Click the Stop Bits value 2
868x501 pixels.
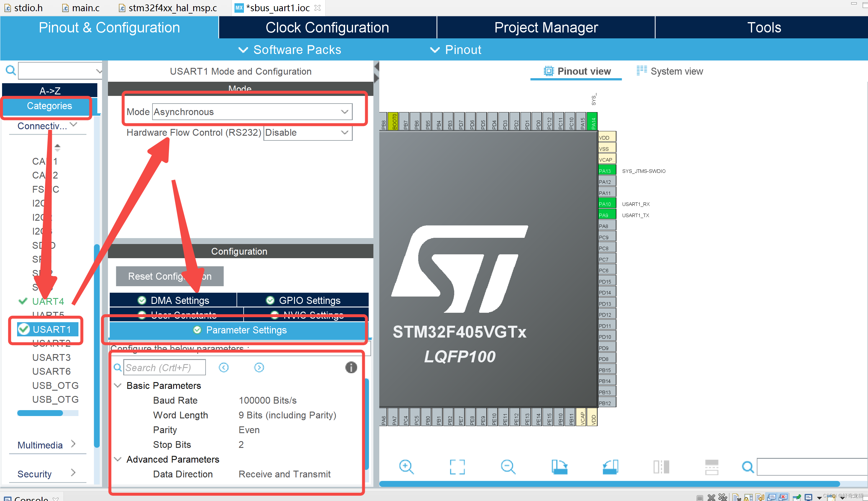click(241, 445)
